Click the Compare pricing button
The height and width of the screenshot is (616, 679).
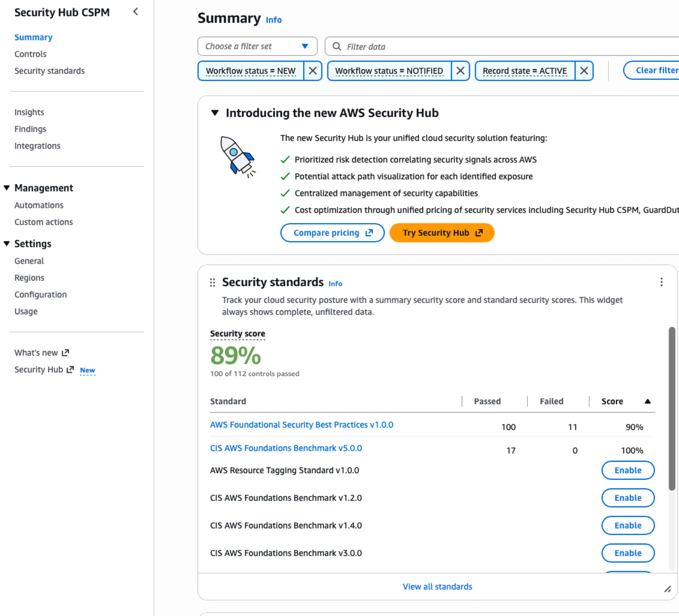(x=332, y=233)
